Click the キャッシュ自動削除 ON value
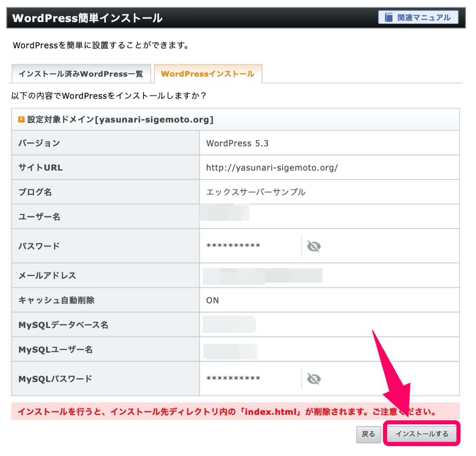476x456 pixels. click(213, 301)
